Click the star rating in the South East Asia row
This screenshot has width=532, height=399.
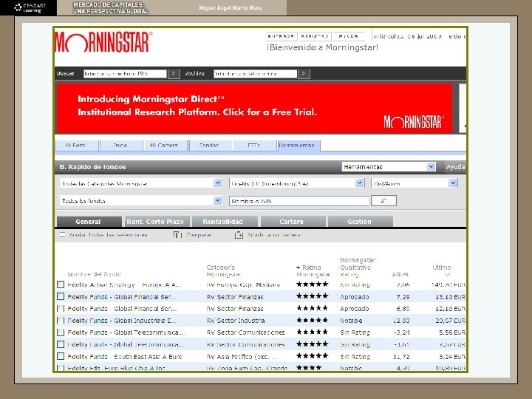coord(312,356)
